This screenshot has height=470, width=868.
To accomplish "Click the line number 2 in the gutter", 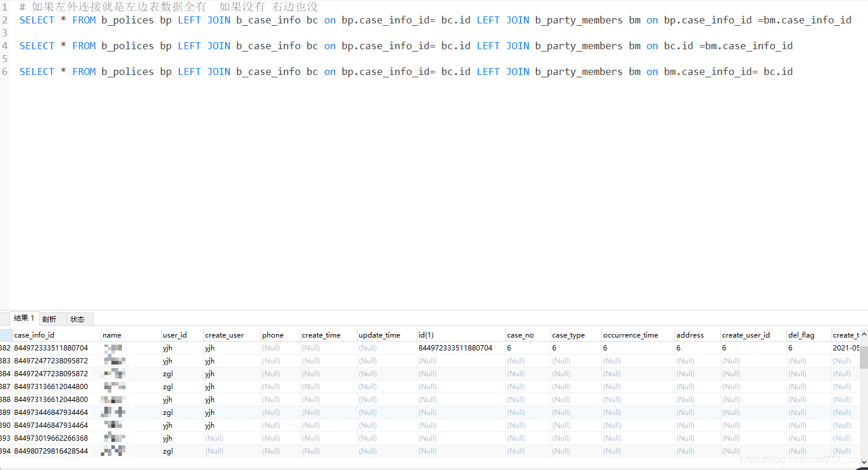I will 5,20.
